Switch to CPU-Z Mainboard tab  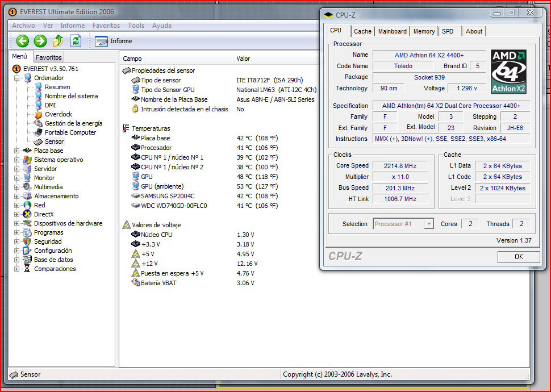(x=392, y=31)
